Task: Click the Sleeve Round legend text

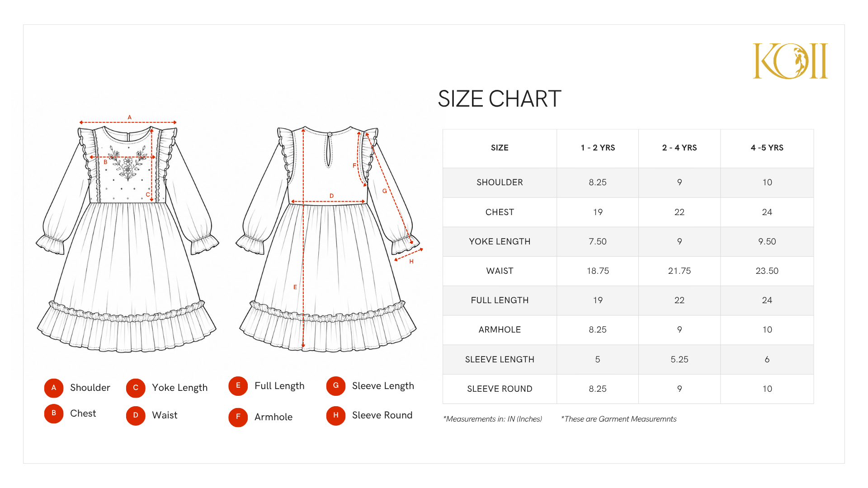Action: pos(382,415)
